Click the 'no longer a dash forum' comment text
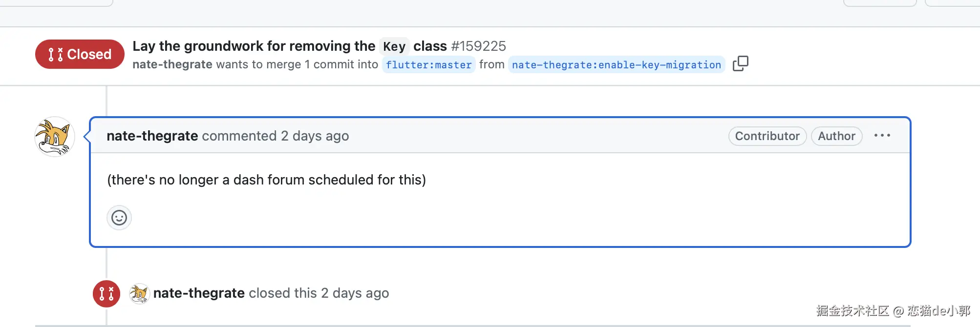980x327 pixels. pyautogui.click(x=266, y=180)
